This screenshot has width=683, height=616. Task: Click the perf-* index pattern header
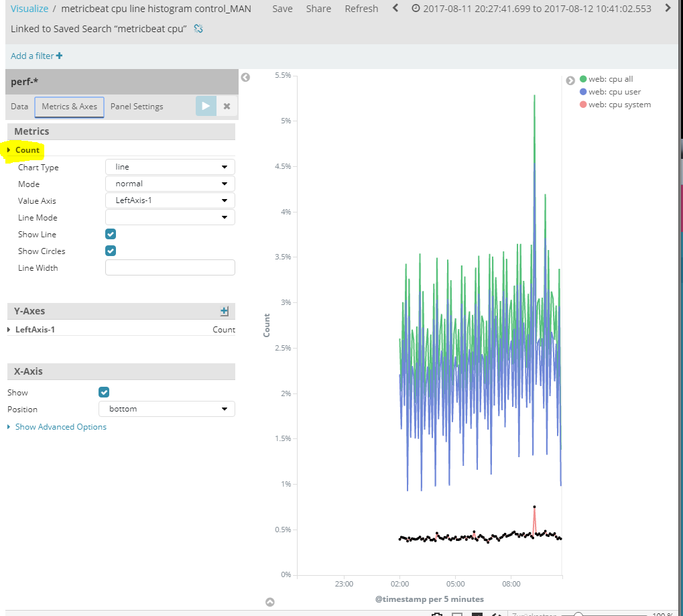point(122,82)
